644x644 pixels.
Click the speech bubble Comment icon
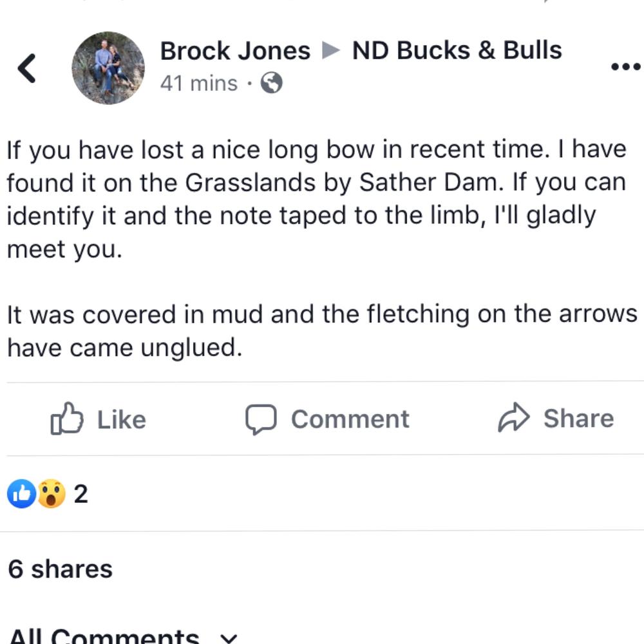261,419
